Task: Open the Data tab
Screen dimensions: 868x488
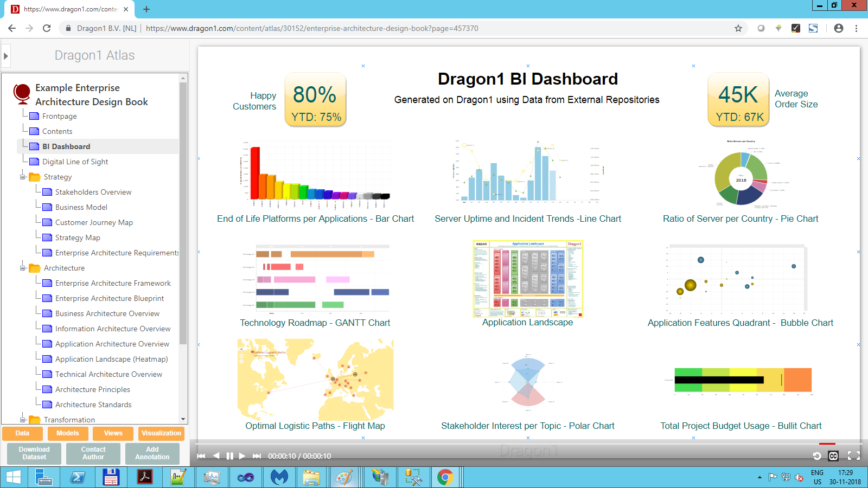Action: (22, 433)
